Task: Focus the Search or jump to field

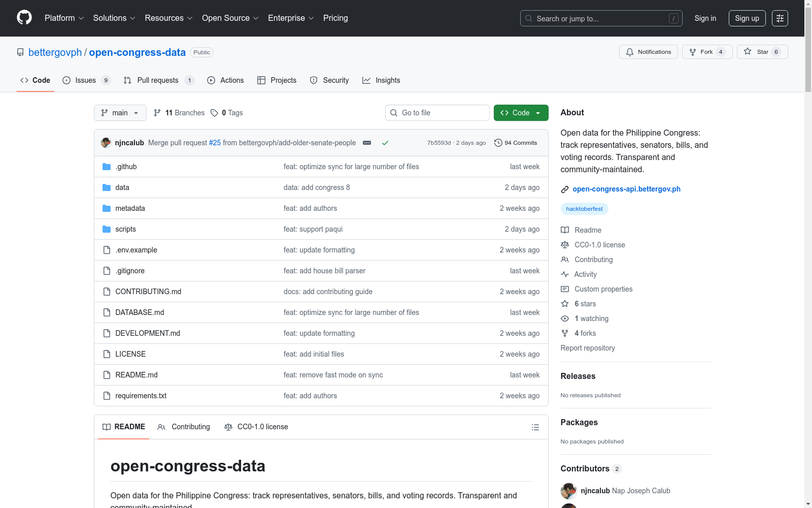Action: click(x=601, y=18)
